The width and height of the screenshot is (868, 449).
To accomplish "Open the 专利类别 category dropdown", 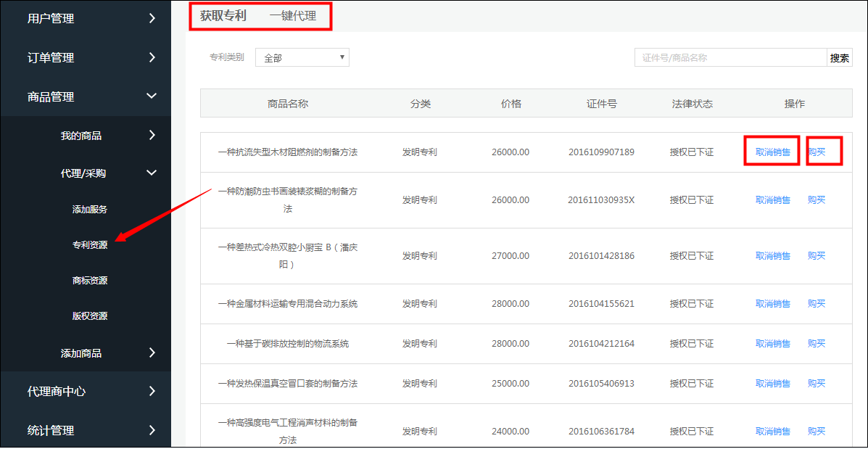I will click(x=302, y=57).
